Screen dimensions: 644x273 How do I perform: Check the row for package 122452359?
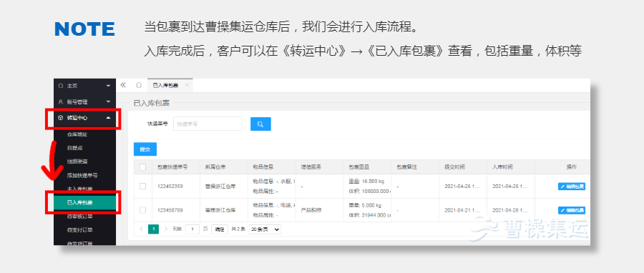(x=142, y=186)
